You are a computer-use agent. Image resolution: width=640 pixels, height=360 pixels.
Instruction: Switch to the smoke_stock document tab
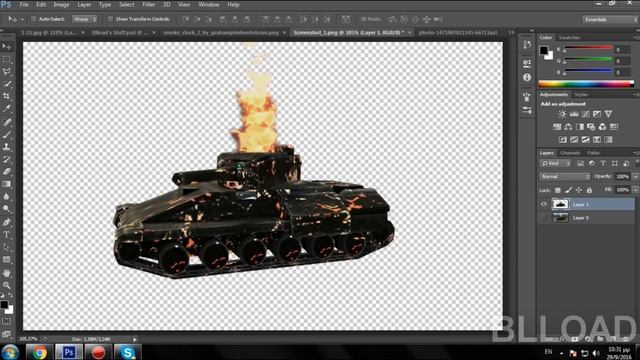pos(221,32)
